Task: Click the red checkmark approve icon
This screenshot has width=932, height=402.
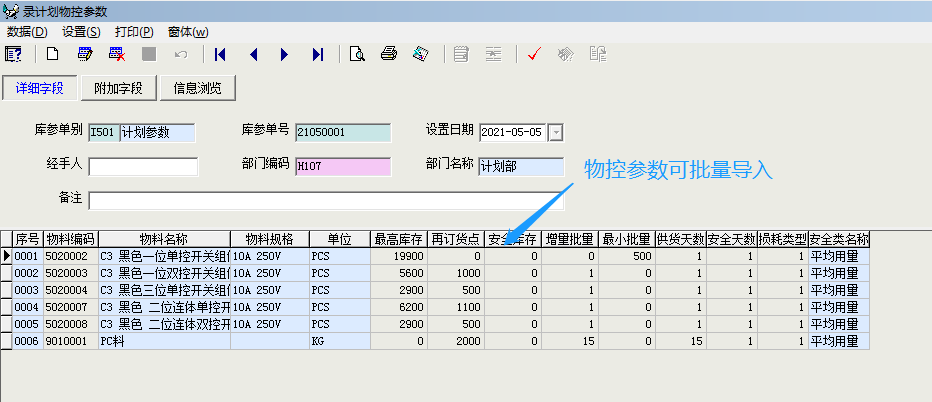Action: [x=533, y=54]
